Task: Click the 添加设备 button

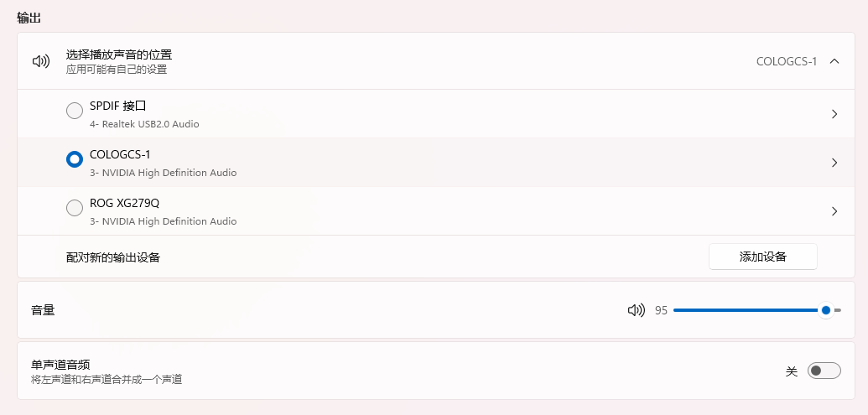Action: pyautogui.click(x=762, y=257)
